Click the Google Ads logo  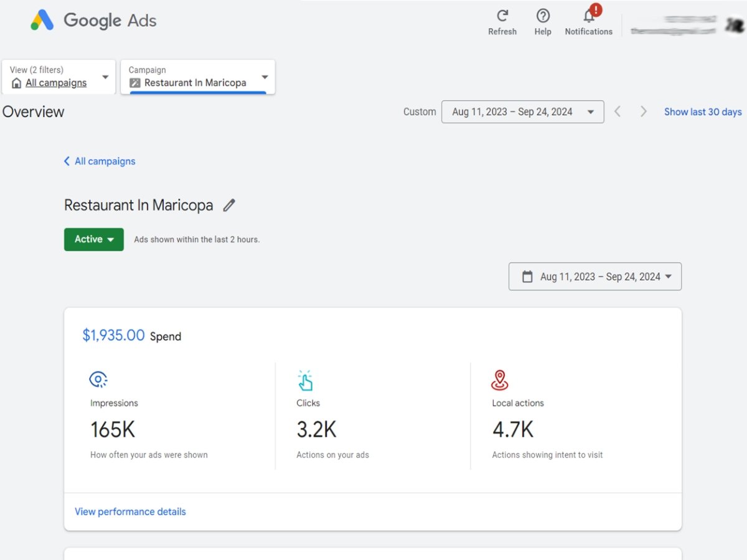point(93,21)
